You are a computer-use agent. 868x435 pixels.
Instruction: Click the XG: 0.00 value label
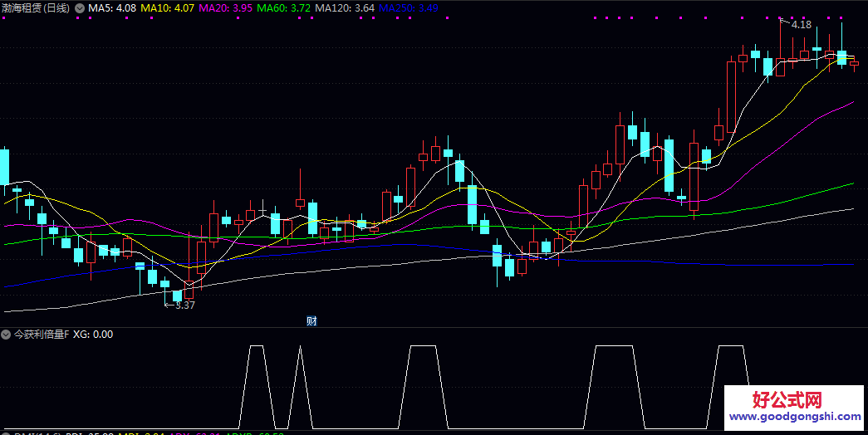tap(93, 335)
